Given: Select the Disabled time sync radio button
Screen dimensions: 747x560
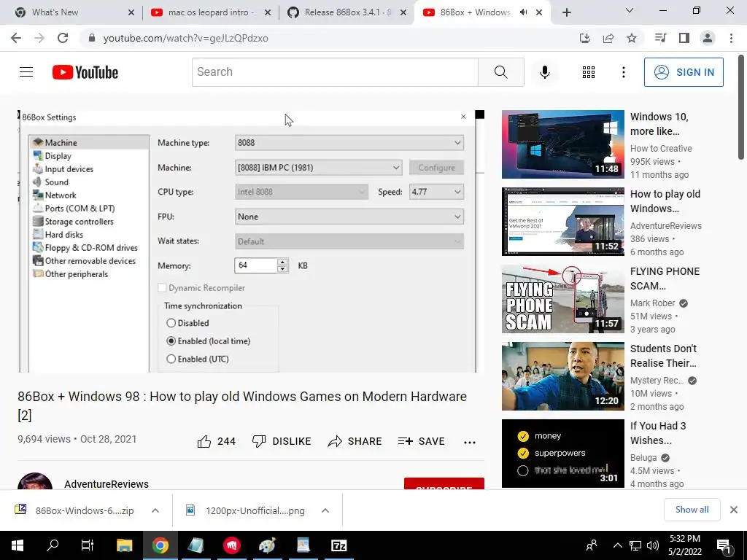Looking at the screenshot, I should coord(171,323).
